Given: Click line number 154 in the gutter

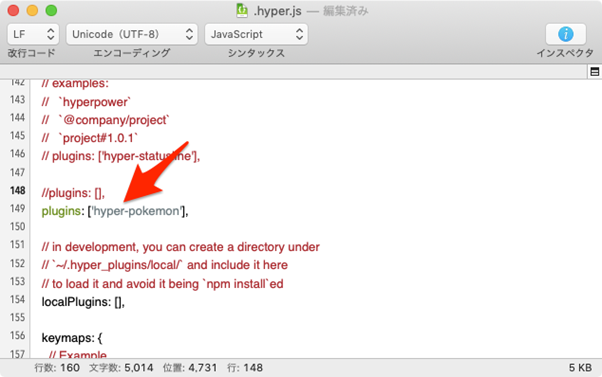Looking at the screenshot, I should (x=18, y=299).
